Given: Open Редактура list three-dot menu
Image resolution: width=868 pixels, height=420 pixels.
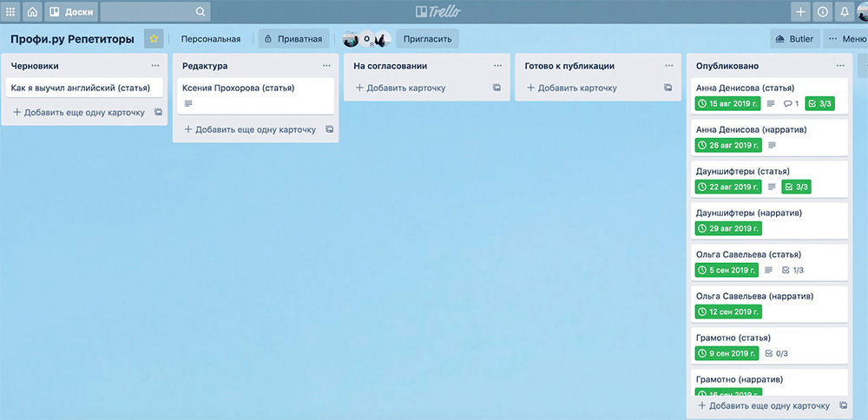Looking at the screenshot, I should coord(326,66).
